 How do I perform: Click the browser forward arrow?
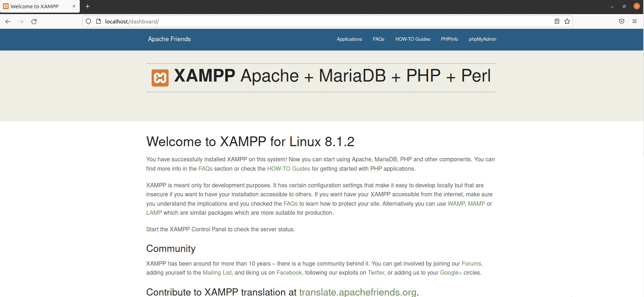click(21, 22)
